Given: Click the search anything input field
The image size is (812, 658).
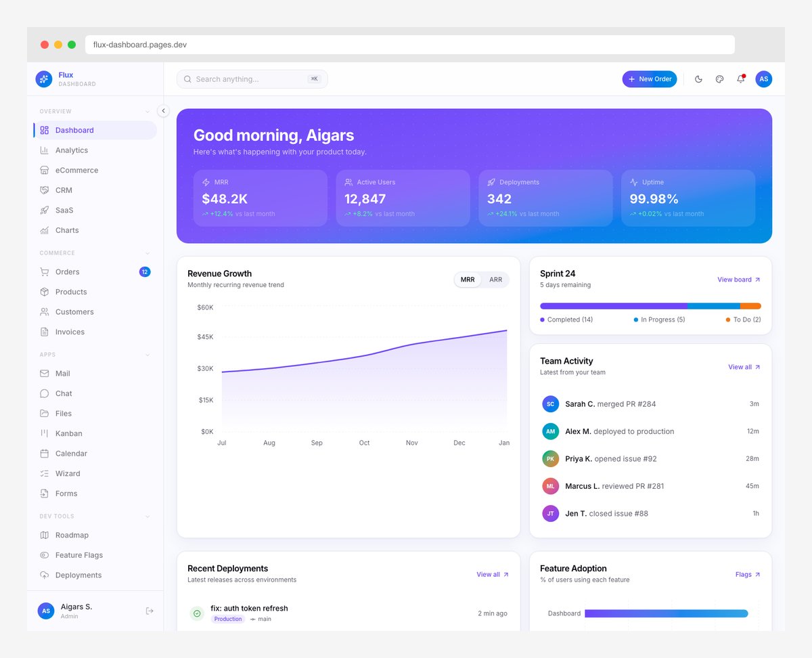Looking at the screenshot, I should point(250,79).
